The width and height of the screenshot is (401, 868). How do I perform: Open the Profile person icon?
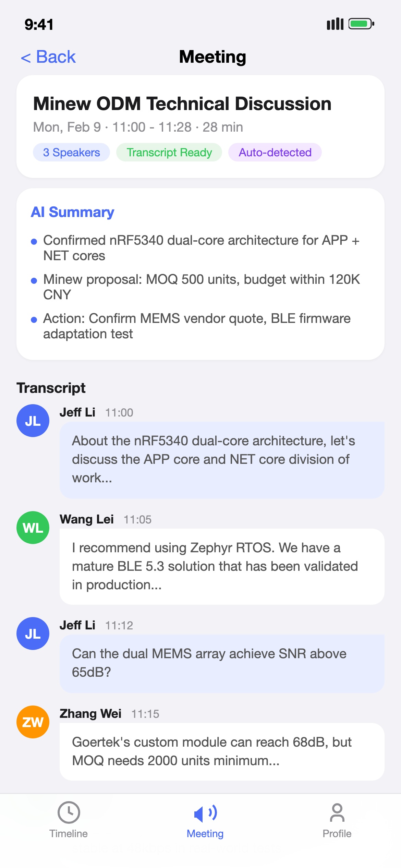pos(337,813)
